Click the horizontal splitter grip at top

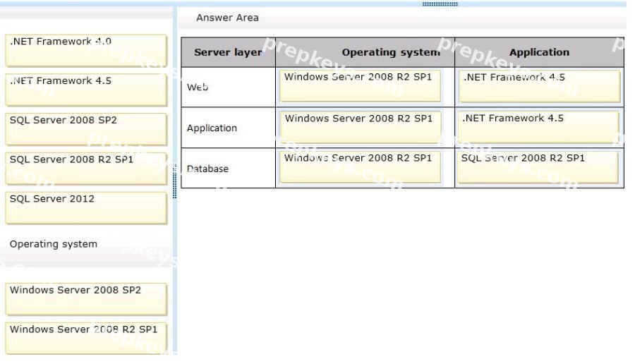click(440, 4)
